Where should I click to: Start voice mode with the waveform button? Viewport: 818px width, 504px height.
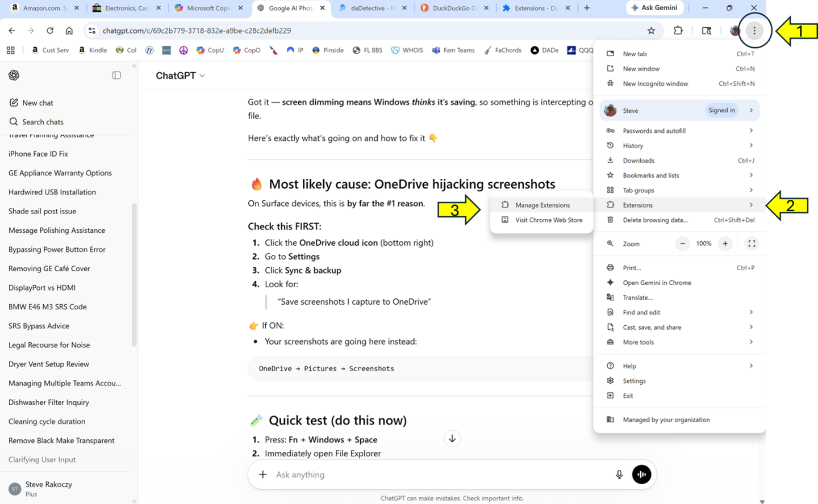click(x=642, y=474)
